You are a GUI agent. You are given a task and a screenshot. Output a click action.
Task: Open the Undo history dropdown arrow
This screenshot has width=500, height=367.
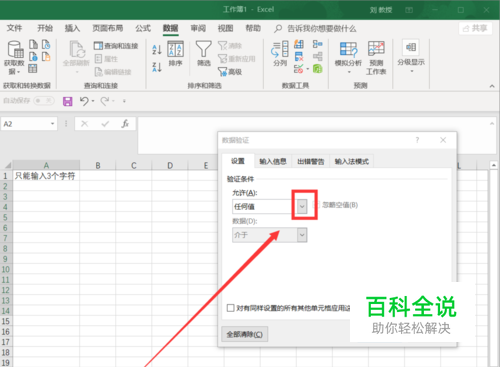coord(93,101)
